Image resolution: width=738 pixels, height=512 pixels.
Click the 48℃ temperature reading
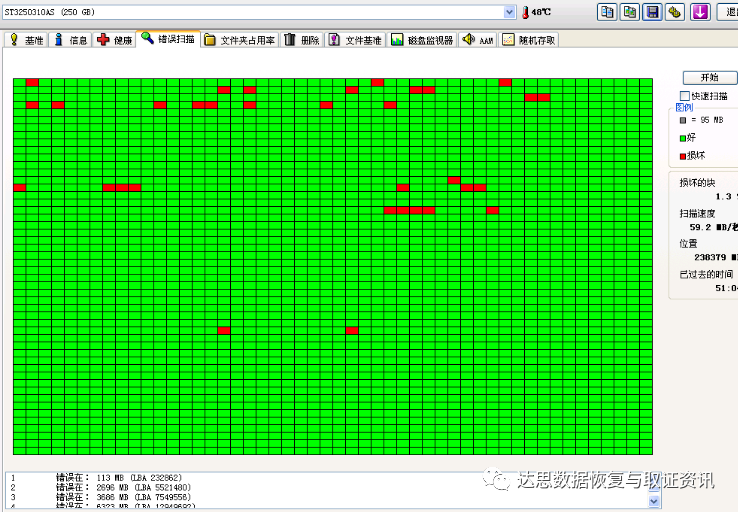[541, 12]
